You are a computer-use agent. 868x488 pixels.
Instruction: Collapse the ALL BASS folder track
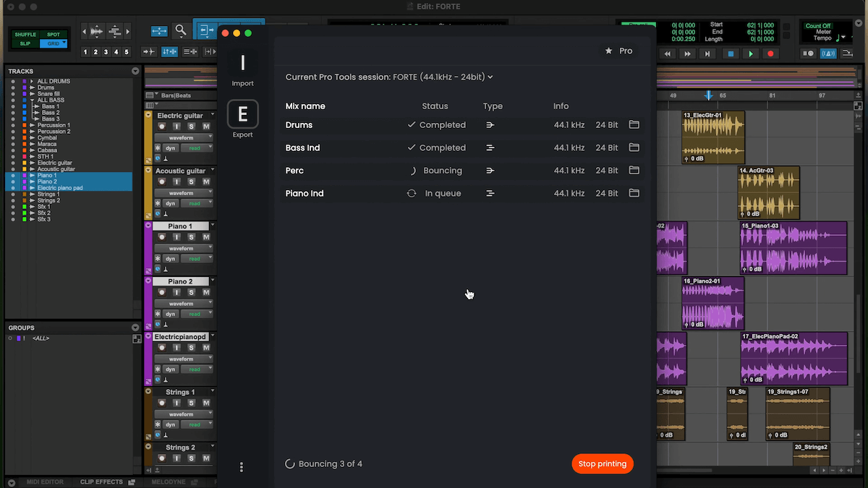click(x=33, y=100)
